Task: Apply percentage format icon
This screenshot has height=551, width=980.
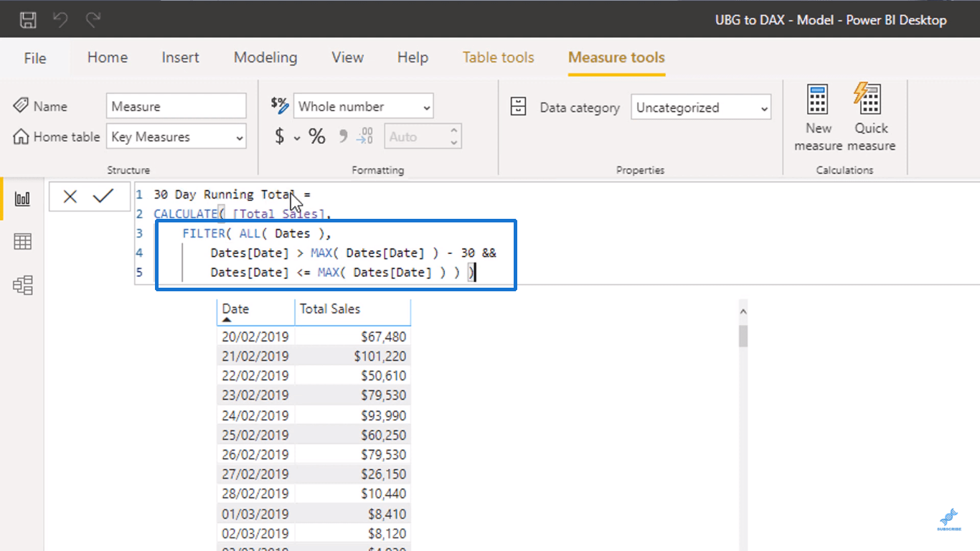Action: pyautogui.click(x=317, y=136)
